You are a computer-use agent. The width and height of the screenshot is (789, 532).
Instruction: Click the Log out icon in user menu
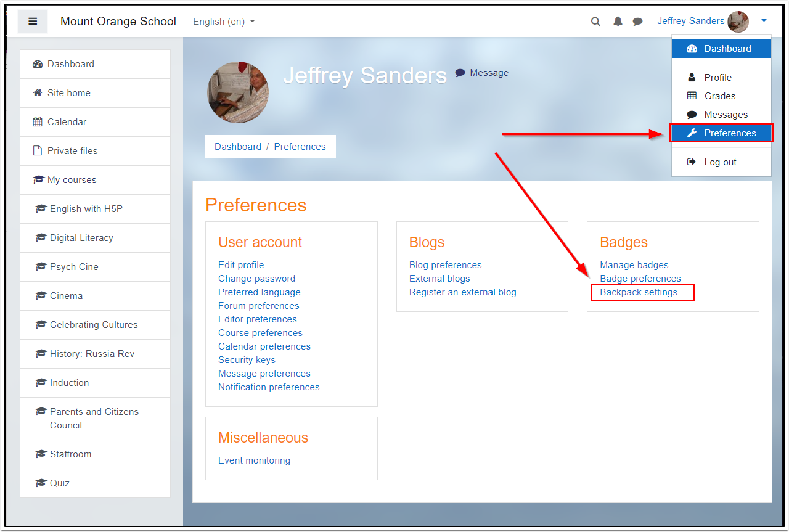coord(692,162)
